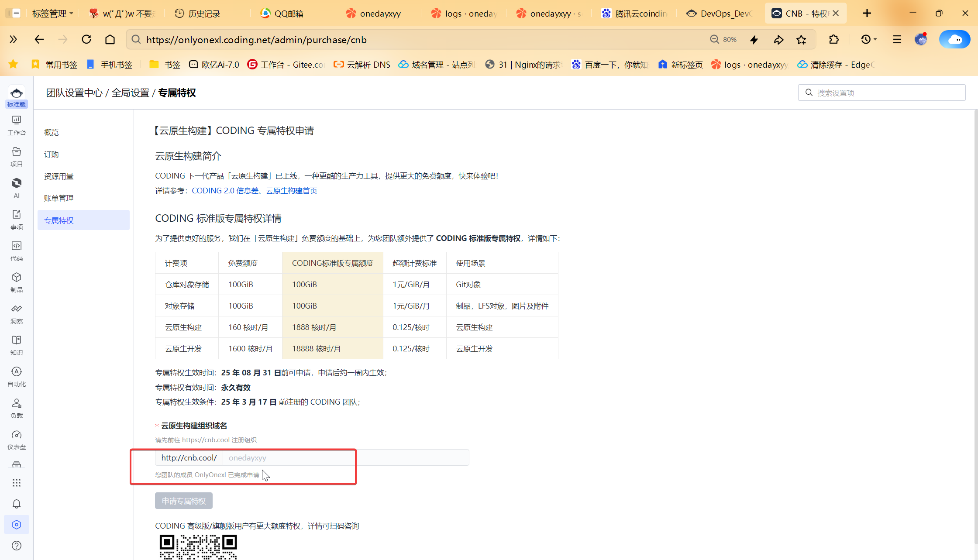The height and width of the screenshot is (560, 978).
Task: Click 全局设置 breadcrumb
Action: point(131,93)
